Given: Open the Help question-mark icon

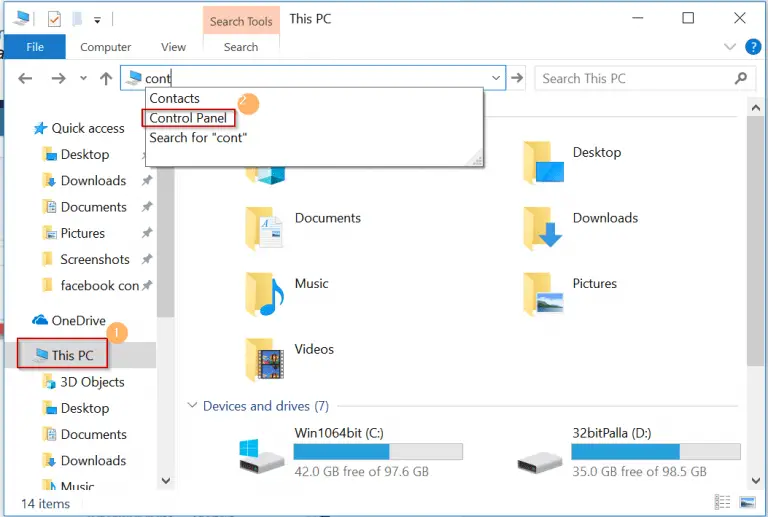Looking at the screenshot, I should (x=753, y=47).
